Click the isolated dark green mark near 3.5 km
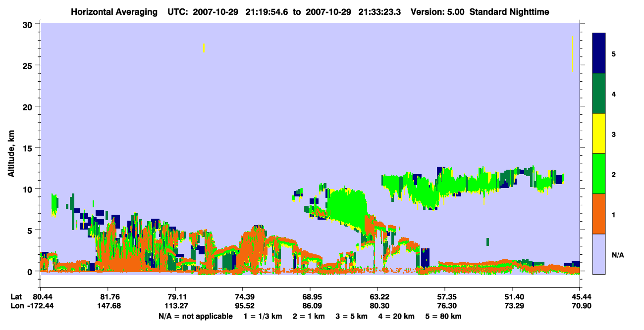 (488, 241)
